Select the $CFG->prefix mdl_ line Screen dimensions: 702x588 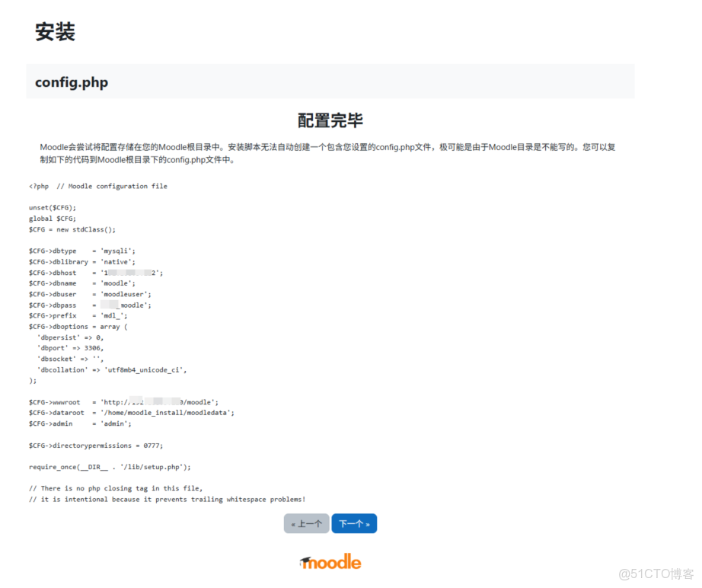[x=80, y=315]
